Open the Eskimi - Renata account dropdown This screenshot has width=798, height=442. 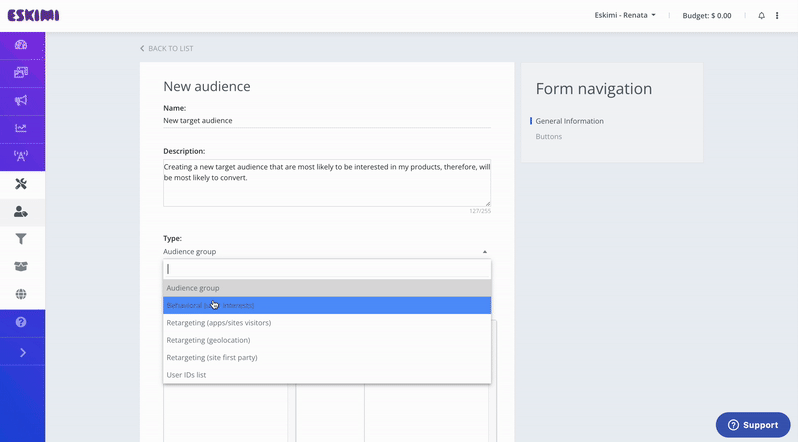[x=625, y=16]
